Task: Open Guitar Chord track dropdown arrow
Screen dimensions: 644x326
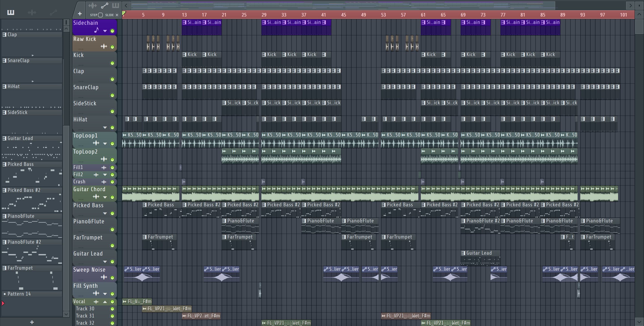Action: coord(105,197)
